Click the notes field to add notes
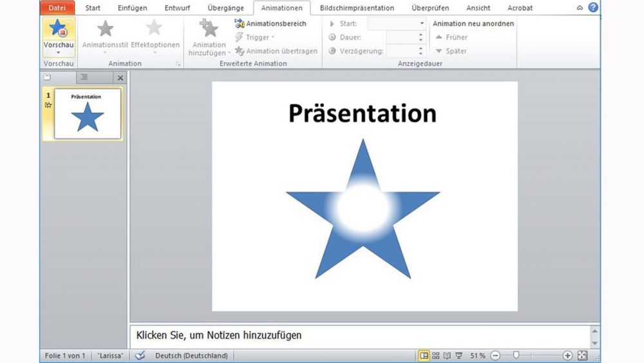The width and height of the screenshot is (644, 363). pos(360,335)
